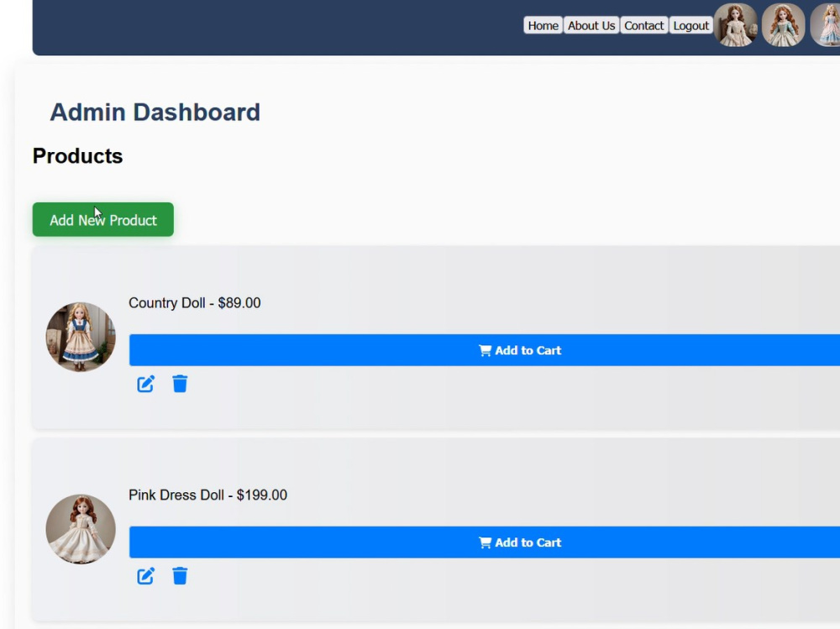Delete the Country Doll product

[x=180, y=384]
